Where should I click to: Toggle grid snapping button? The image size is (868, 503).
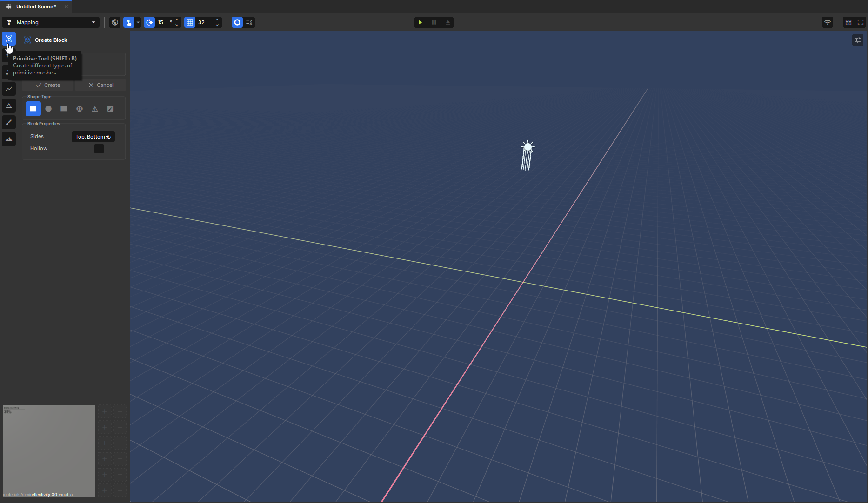(x=190, y=22)
